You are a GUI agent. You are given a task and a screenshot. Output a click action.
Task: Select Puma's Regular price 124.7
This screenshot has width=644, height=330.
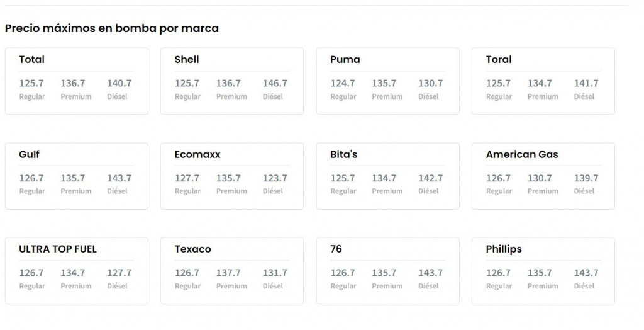click(343, 83)
